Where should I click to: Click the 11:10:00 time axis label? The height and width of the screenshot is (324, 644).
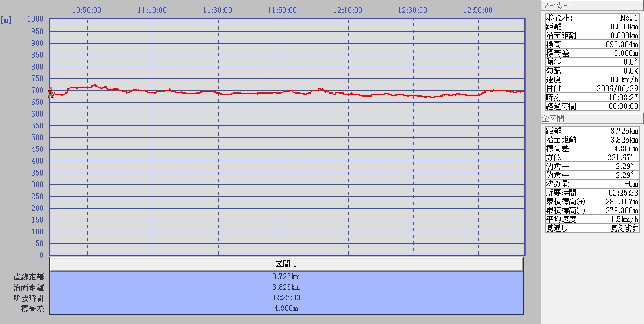[x=151, y=10]
